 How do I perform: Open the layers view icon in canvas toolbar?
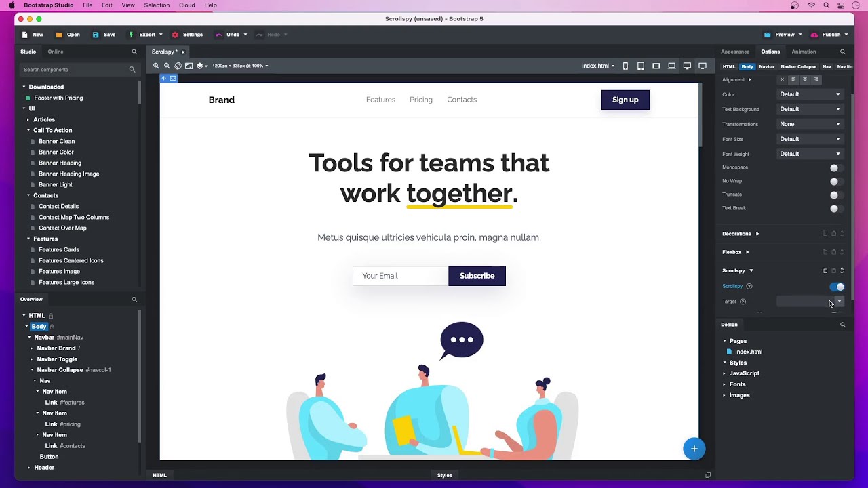coord(200,66)
